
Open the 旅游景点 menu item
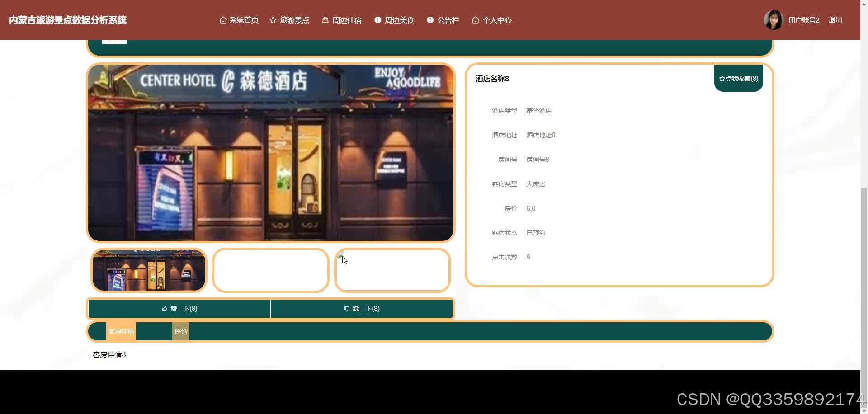290,20
